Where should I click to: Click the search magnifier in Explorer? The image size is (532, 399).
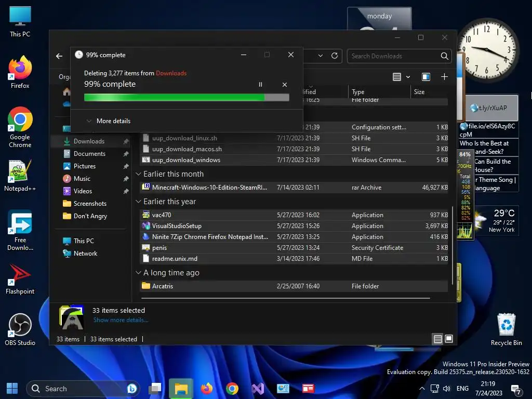point(445,56)
